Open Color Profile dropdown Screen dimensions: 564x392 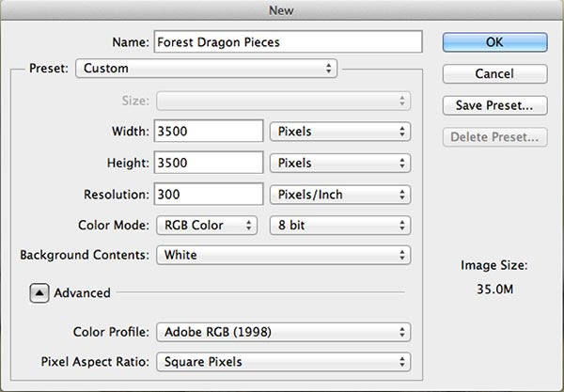pos(284,331)
